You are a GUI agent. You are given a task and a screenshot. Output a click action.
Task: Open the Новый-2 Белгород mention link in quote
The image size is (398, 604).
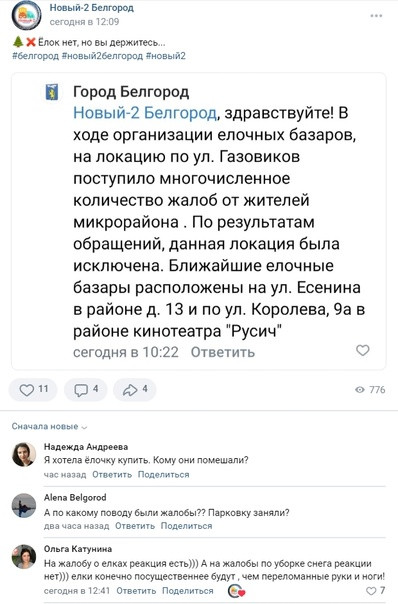145,113
